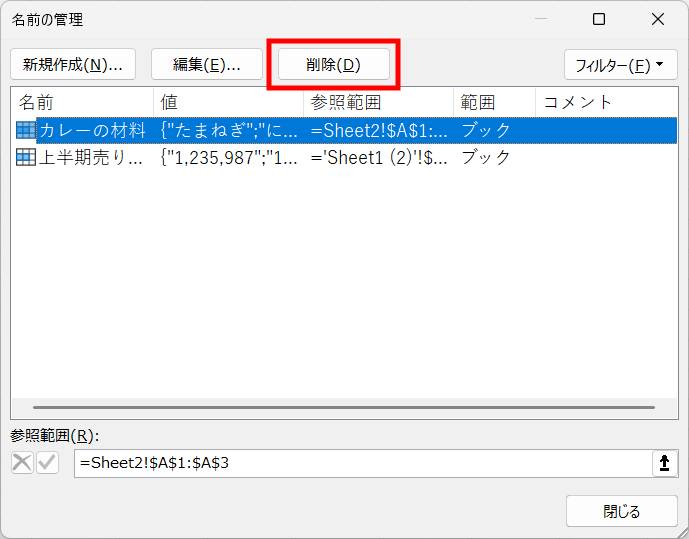Select the カレーの材料 name row
689x539 pixels.
(x=344, y=130)
